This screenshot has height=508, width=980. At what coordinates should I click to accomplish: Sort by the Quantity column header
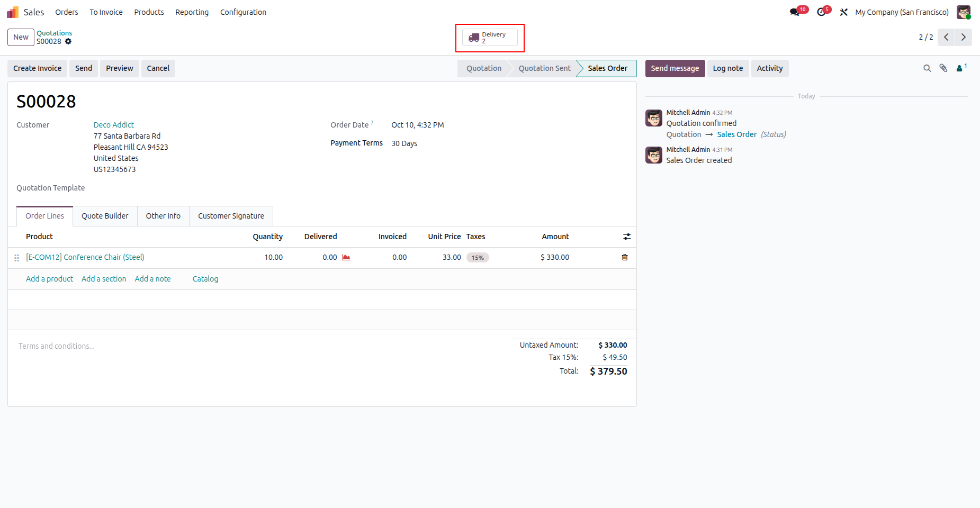pos(267,237)
